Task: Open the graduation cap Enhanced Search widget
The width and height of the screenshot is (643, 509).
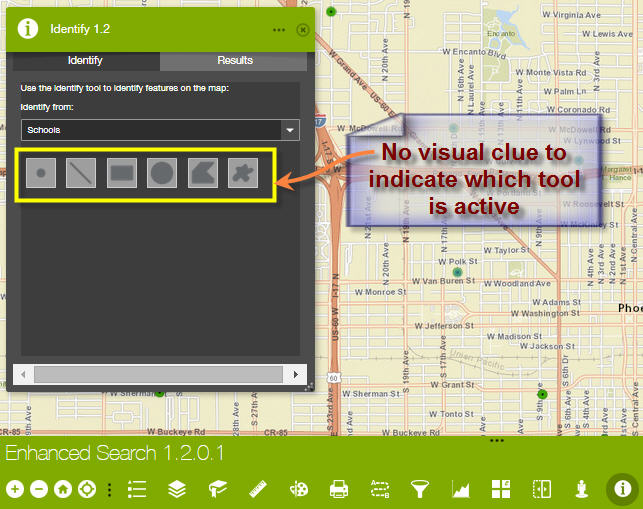Action: tap(218, 489)
